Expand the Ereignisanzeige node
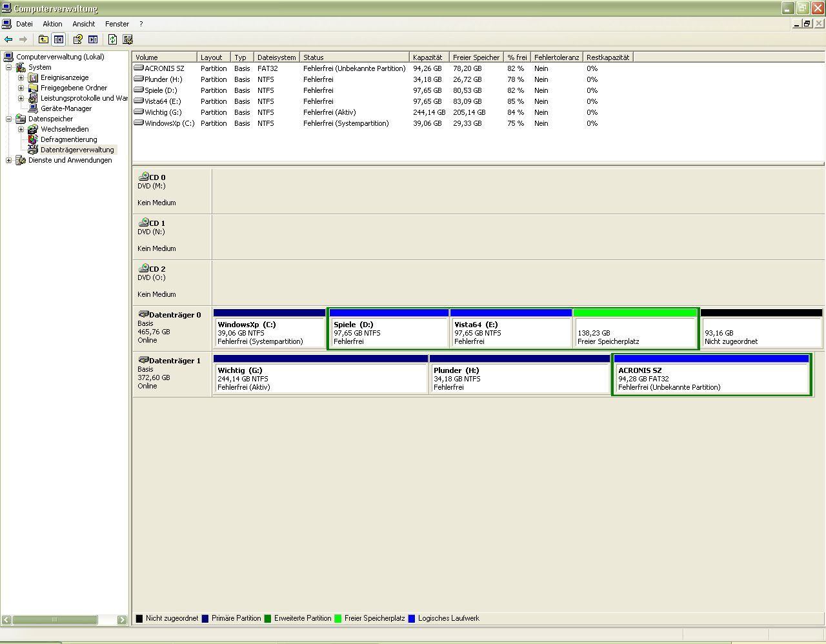 [x=21, y=77]
